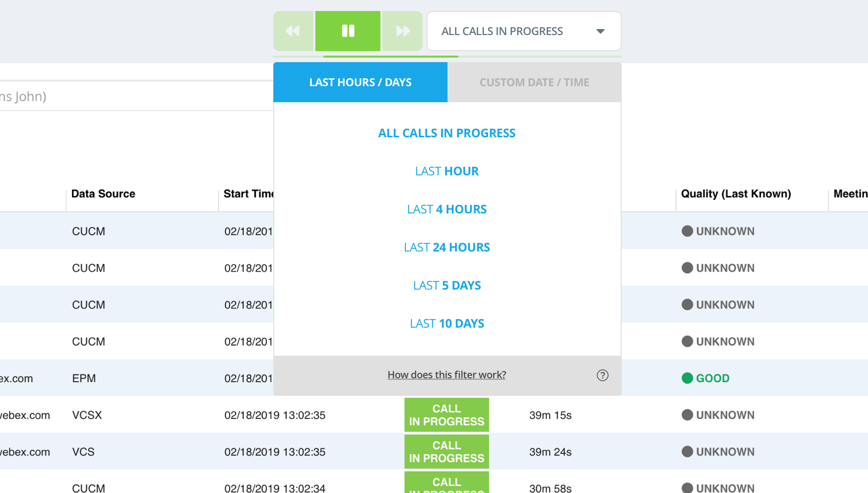This screenshot has height=493, width=868.
Task: Open the ALL CALLS IN PROGRESS dropdown
Action: click(x=524, y=31)
